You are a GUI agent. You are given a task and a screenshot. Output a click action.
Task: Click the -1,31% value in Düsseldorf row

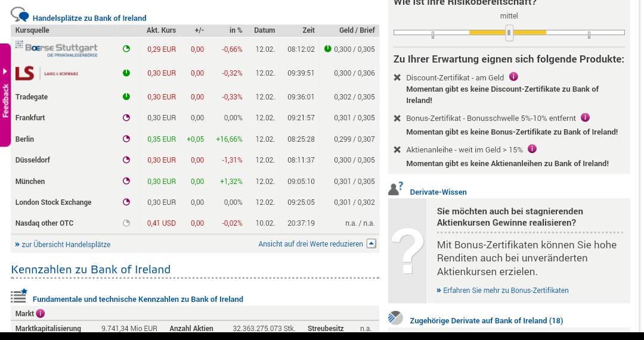pyautogui.click(x=232, y=160)
